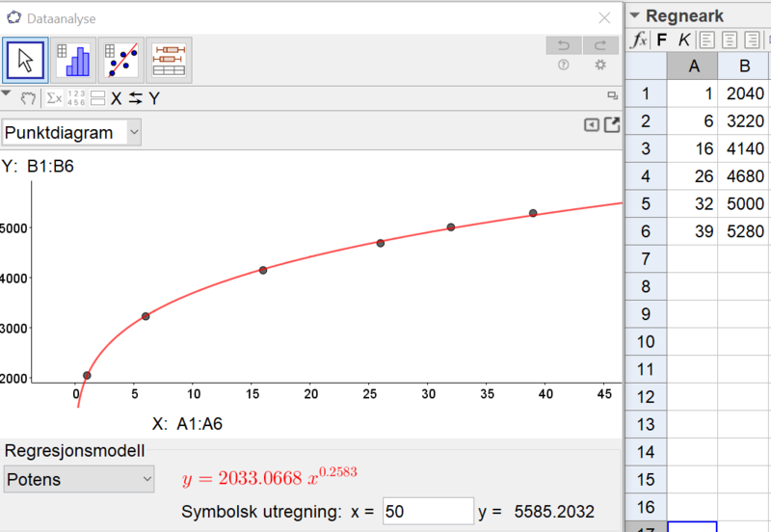This screenshot has height=532, width=771.
Task: Swap X and Y axes
Action: pyautogui.click(x=135, y=98)
